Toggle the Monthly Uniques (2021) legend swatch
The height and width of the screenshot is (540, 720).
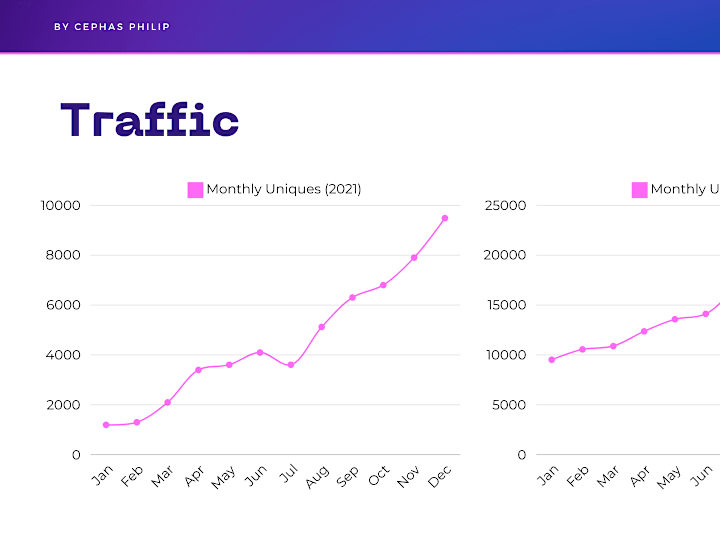coord(195,190)
